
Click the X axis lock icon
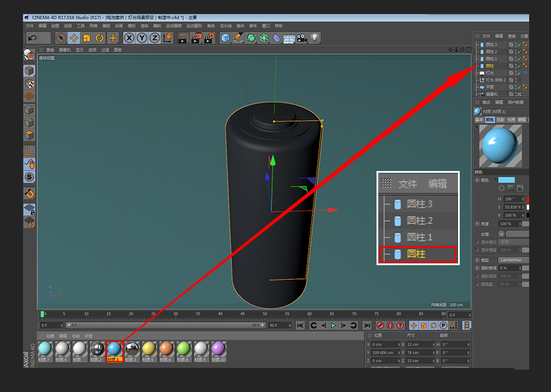click(129, 38)
